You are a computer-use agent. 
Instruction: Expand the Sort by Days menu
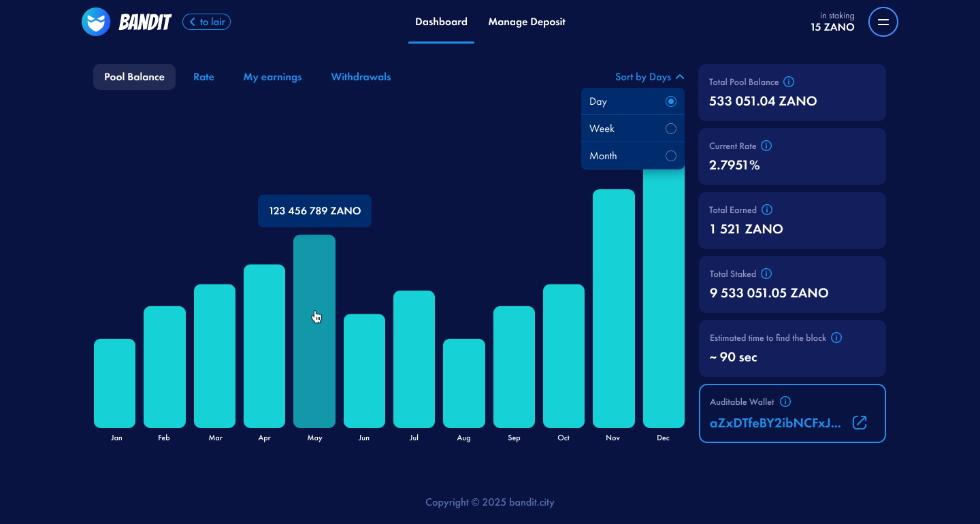click(x=650, y=76)
